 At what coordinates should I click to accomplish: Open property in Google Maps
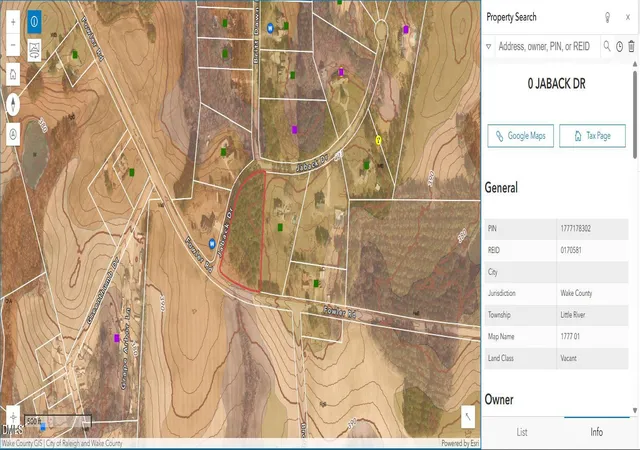tap(520, 136)
